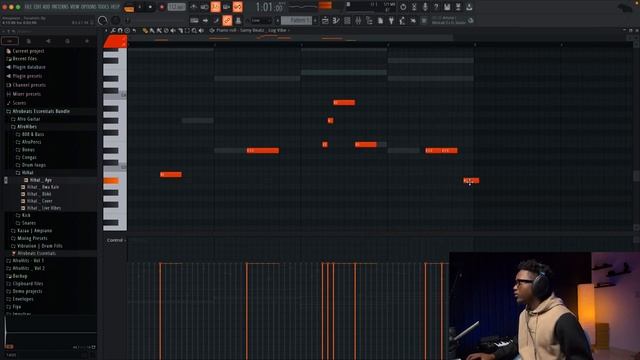Show the Browser via toolbar icon

[369, 20]
